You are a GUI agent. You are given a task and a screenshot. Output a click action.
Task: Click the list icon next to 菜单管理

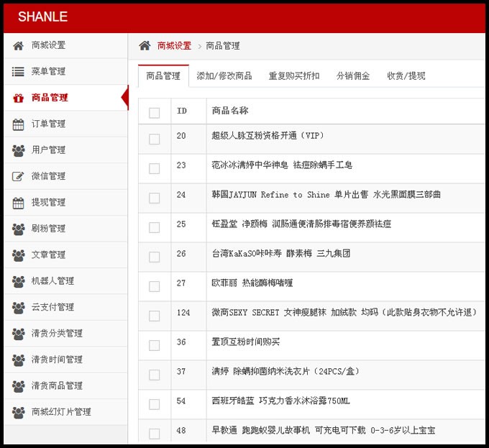[x=18, y=72]
